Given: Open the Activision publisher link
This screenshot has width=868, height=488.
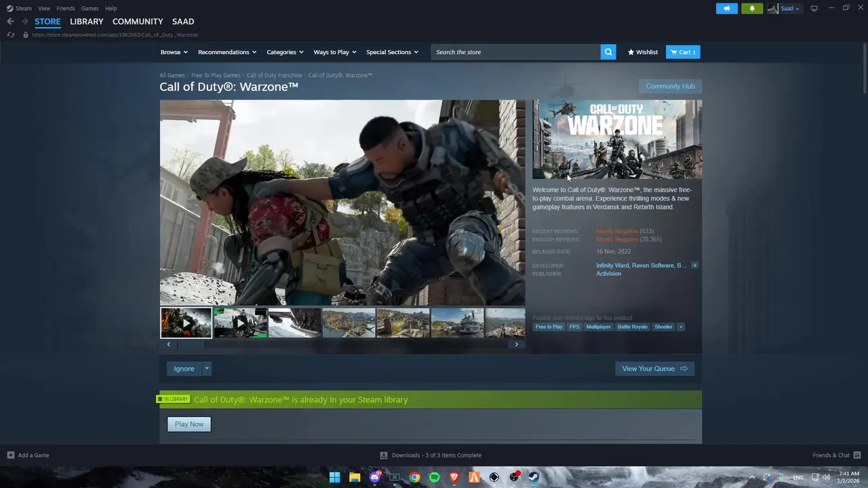Looking at the screenshot, I should point(608,274).
